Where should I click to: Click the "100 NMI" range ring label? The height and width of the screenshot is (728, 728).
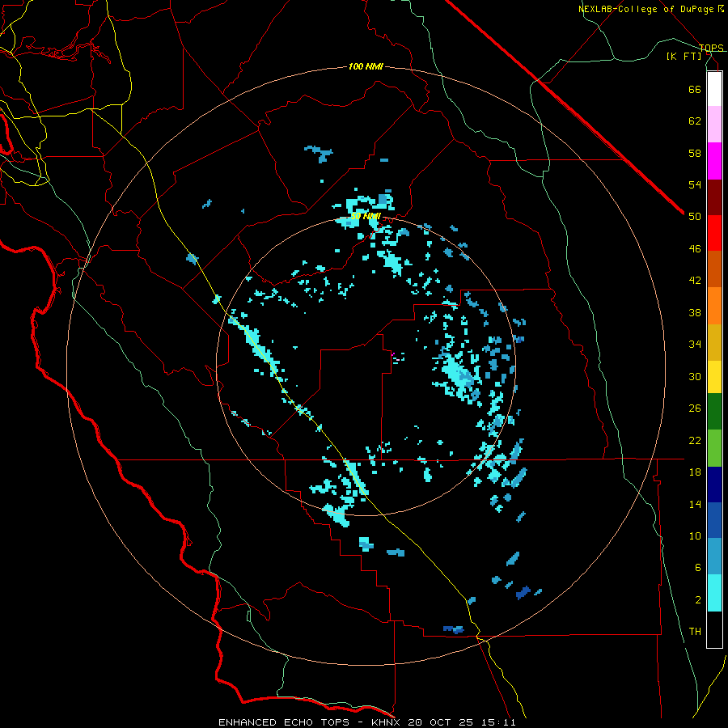(366, 67)
